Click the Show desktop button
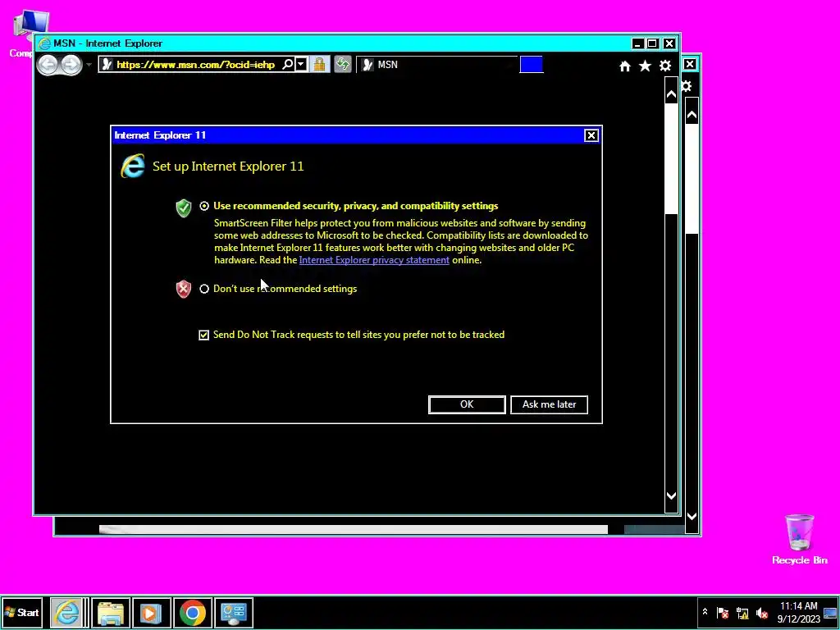This screenshot has width=840, height=630. 830,612
